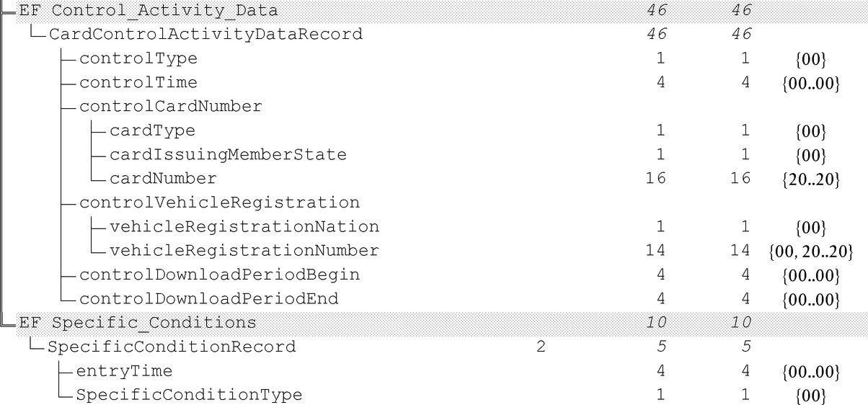Screen dimensions: 868x405
Task: Select vehicleRegistrationNumber row
Action: pyautogui.click(x=244, y=250)
